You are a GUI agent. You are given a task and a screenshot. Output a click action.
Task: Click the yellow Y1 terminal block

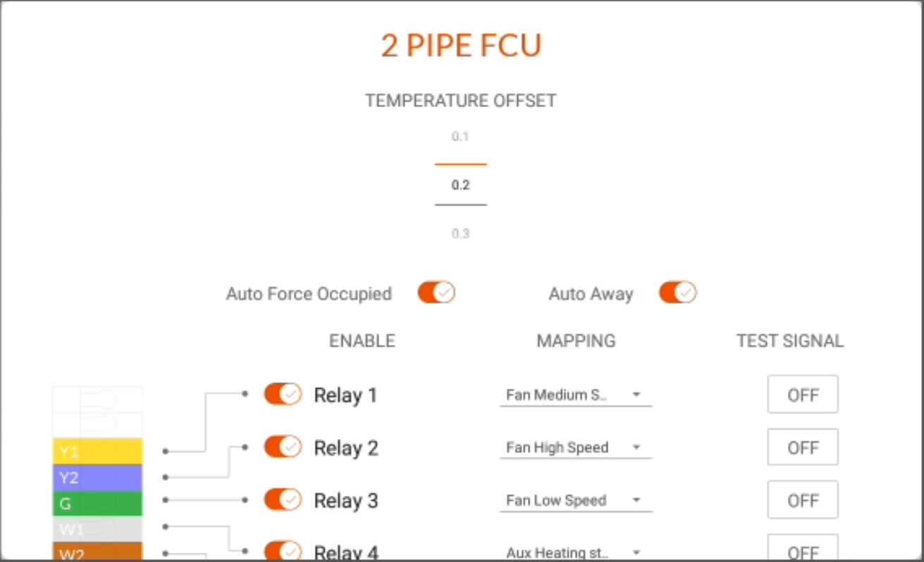97,451
